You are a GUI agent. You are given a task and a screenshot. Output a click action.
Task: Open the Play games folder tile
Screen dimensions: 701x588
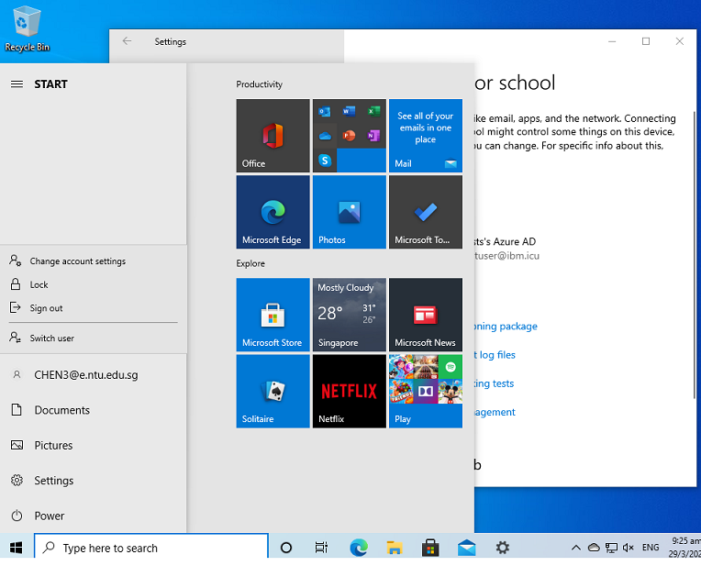coord(426,391)
